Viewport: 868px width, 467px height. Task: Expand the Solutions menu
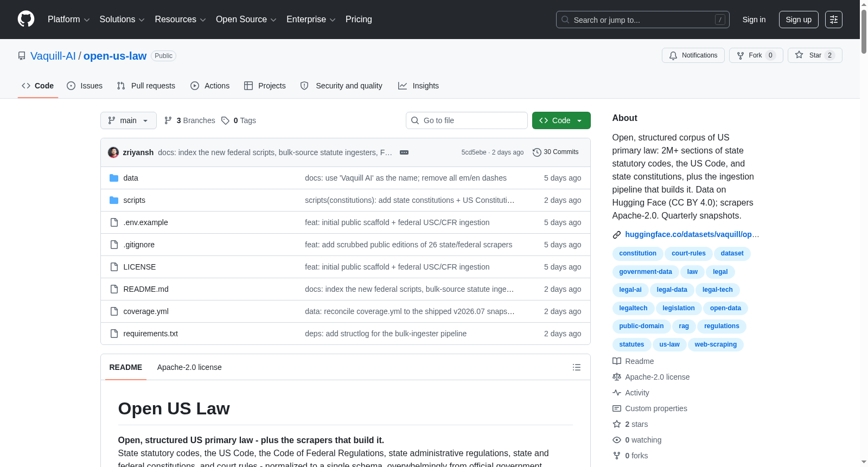click(x=122, y=20)
